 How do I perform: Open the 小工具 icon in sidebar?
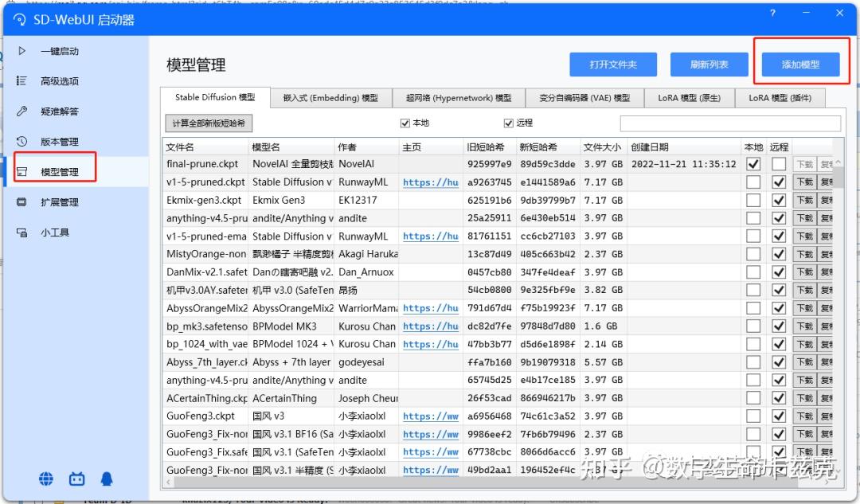[21, 232]
